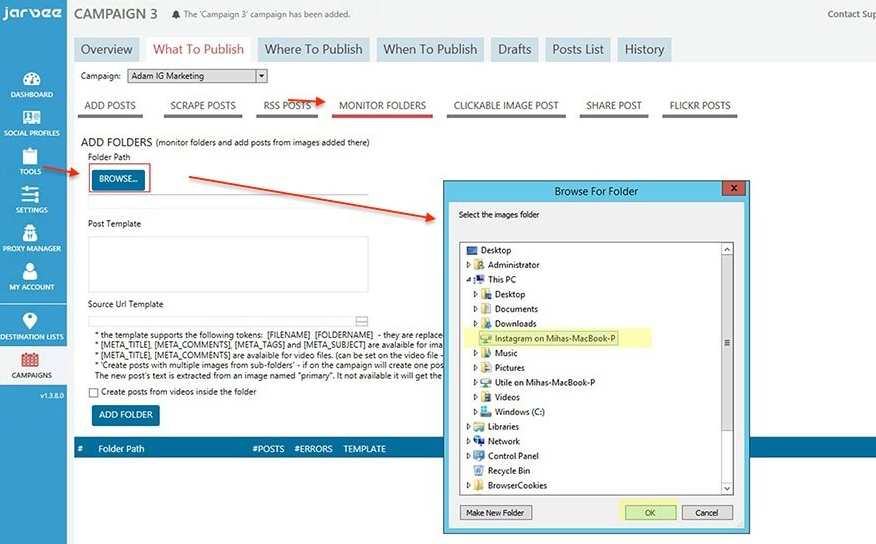Click Instagram network drive icon
This screenshot has height=544, width=876.
486,338
